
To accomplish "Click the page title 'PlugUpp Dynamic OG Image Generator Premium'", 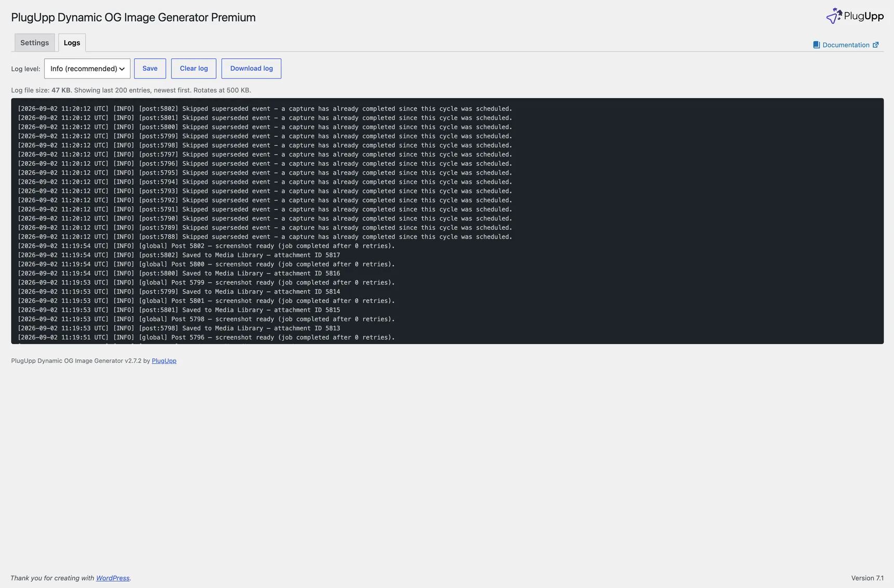I will (x=133, y=17).
